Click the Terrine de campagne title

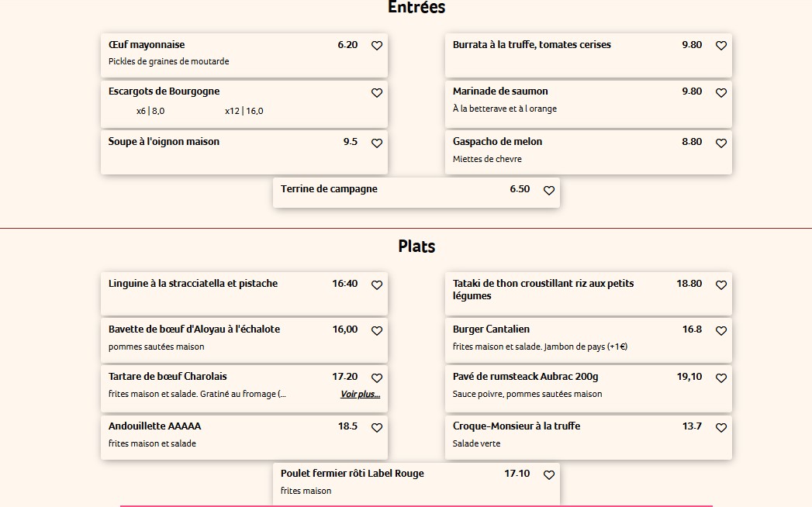point(329,189)
